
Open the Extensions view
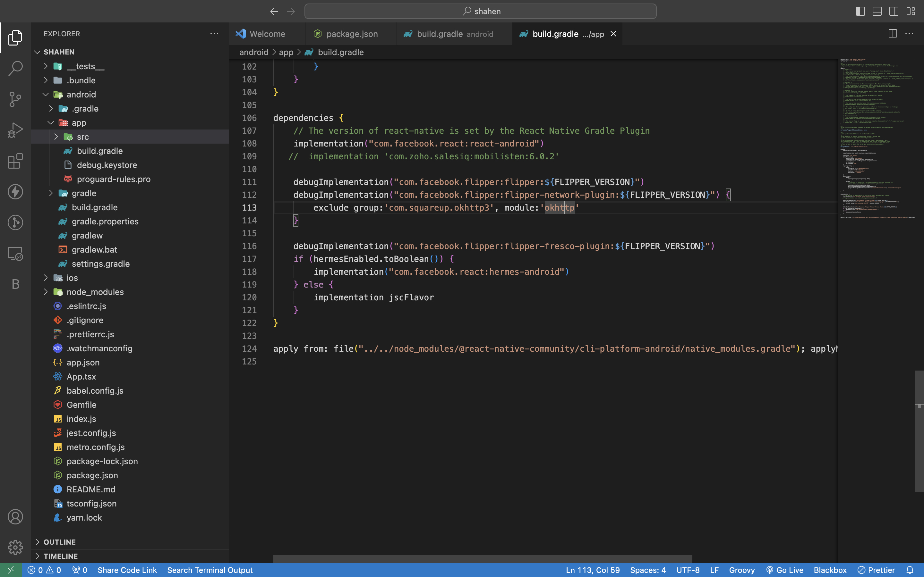tap(15, 161)
